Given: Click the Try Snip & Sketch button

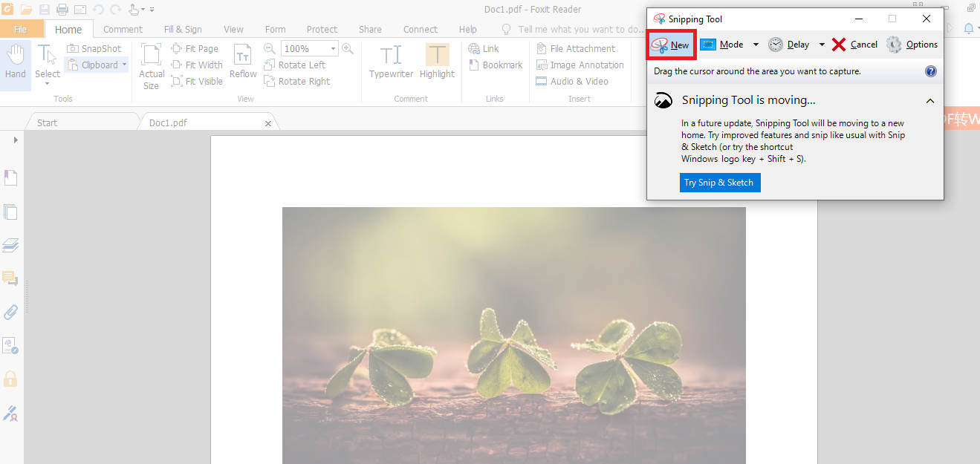Looking at the screenshot, I should 719,183.
